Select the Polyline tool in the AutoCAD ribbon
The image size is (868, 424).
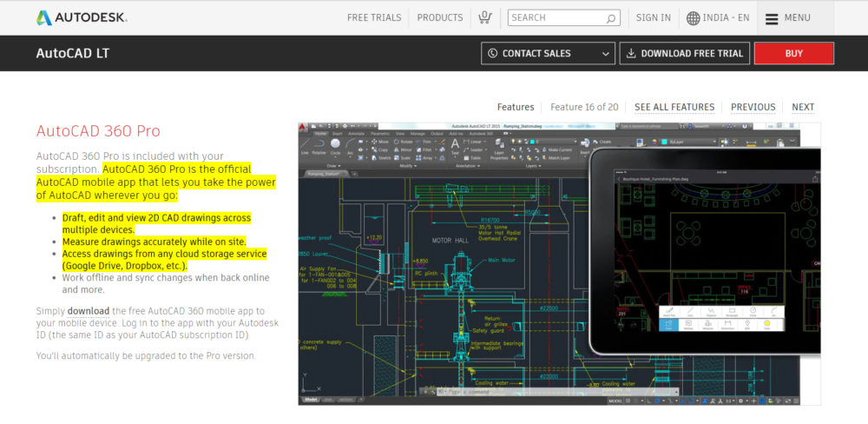[x=319, y=145]
